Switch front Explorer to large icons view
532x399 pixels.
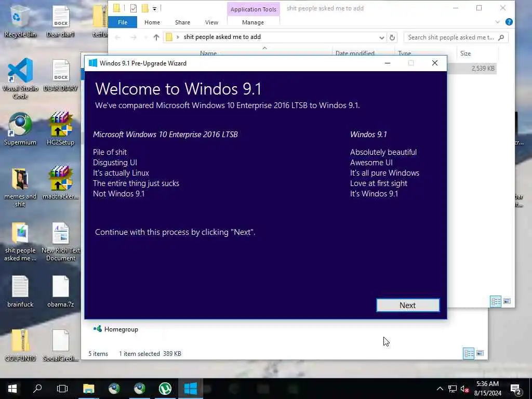507,301
